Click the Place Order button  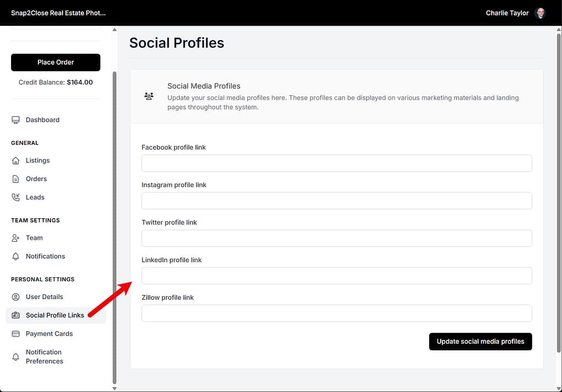pos(55,62)
